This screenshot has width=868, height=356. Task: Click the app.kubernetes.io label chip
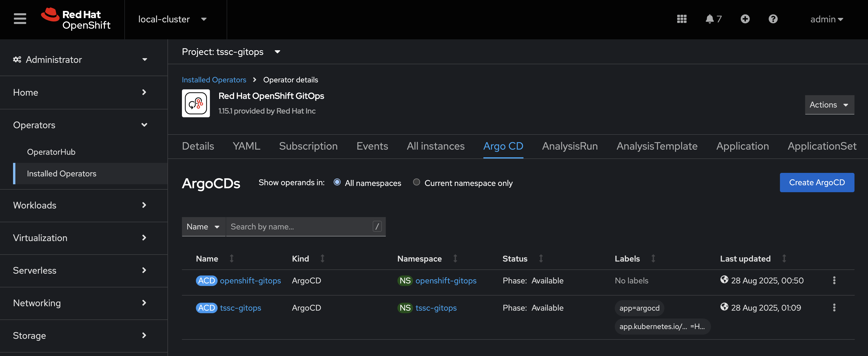[663, 326]
